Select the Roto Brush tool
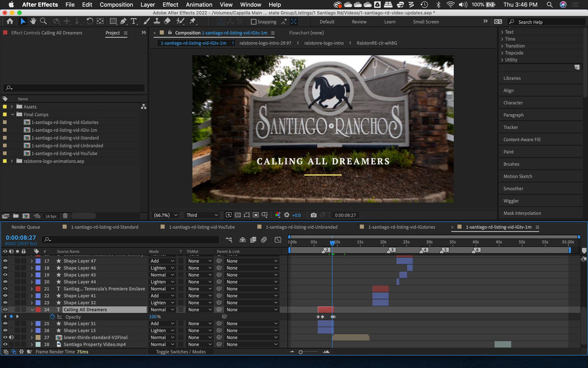 click(x=180, y=21)
